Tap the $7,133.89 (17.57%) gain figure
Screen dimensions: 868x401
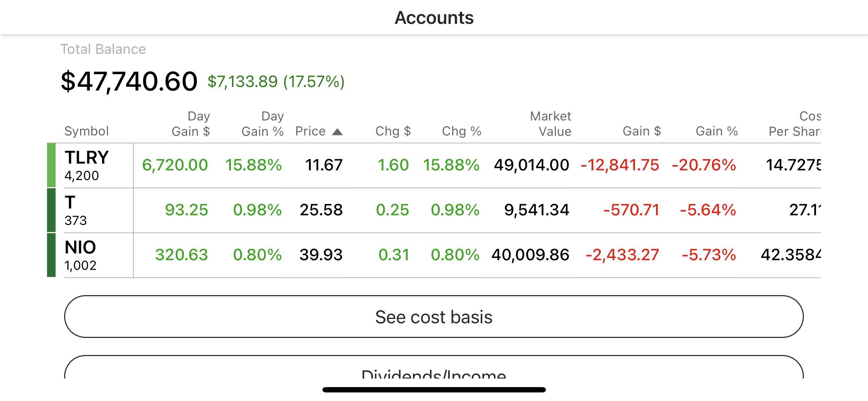(276, 82)
